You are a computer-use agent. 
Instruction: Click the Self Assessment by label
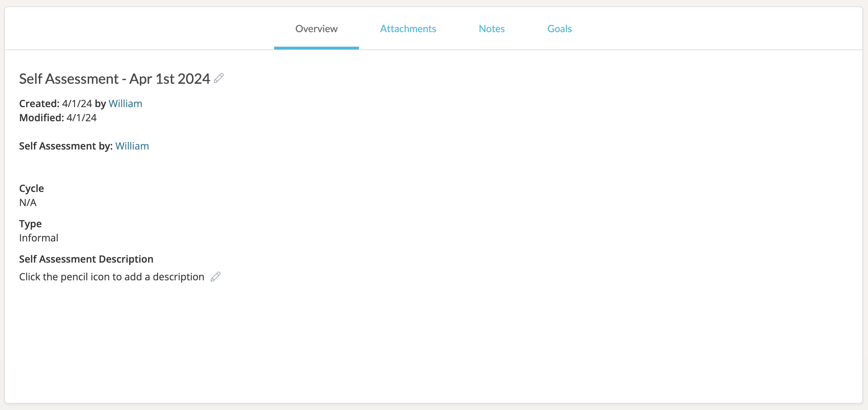point(66,146)
